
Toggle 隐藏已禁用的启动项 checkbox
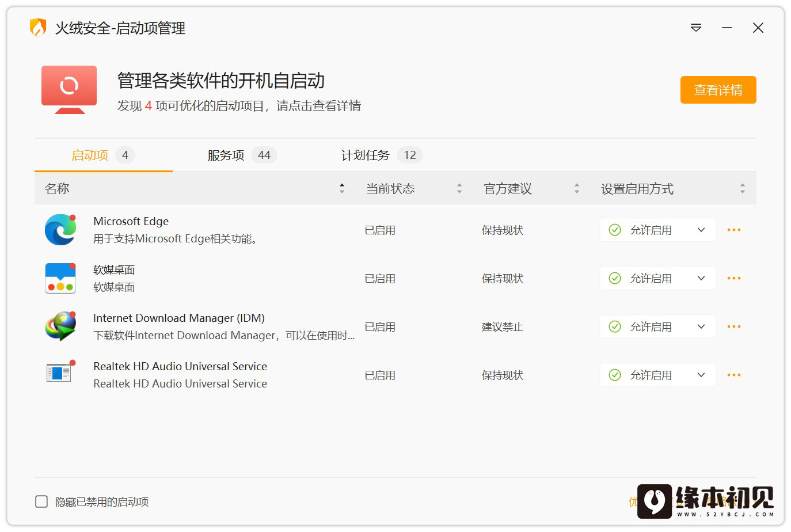[41, 501]
